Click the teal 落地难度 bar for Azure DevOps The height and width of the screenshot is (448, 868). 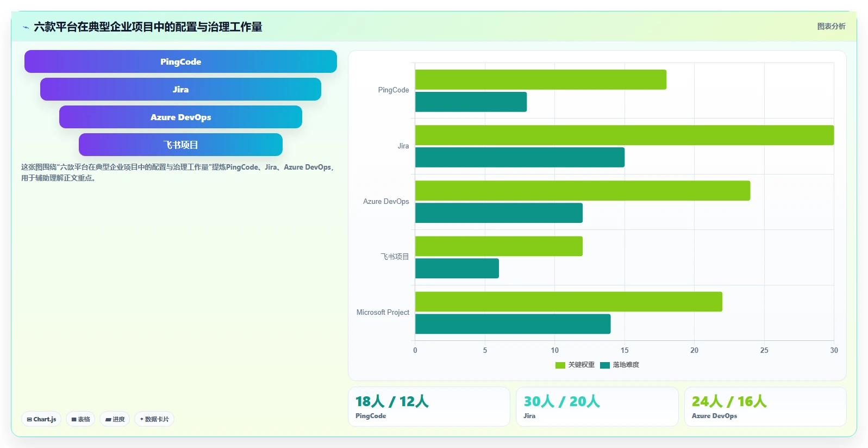point(499,213)
